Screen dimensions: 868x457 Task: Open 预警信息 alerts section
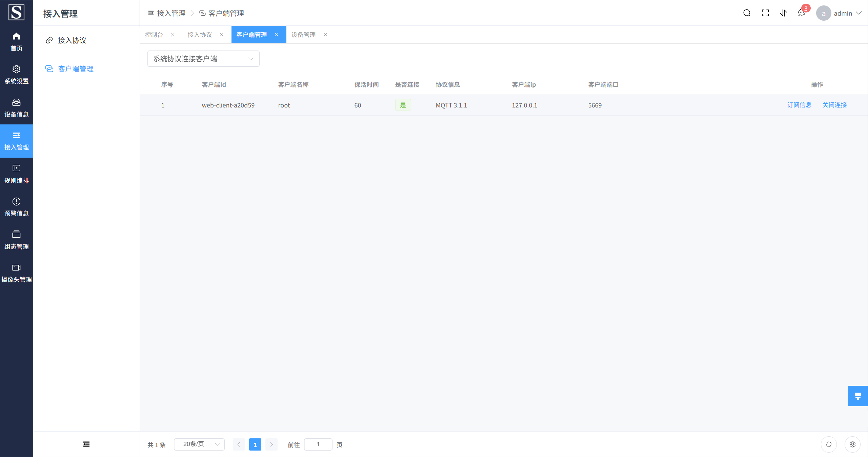coord(16,207)
